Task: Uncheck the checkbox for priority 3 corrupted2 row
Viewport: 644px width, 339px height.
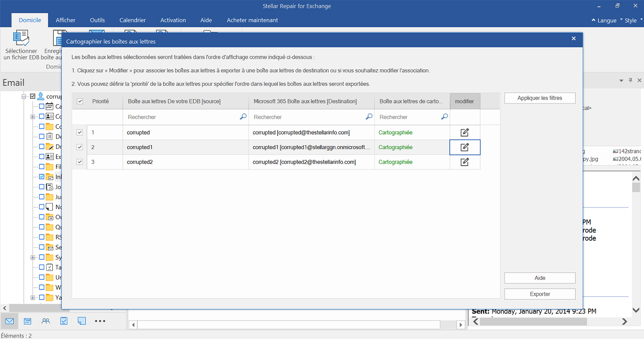Action: (x=80, y=162)
